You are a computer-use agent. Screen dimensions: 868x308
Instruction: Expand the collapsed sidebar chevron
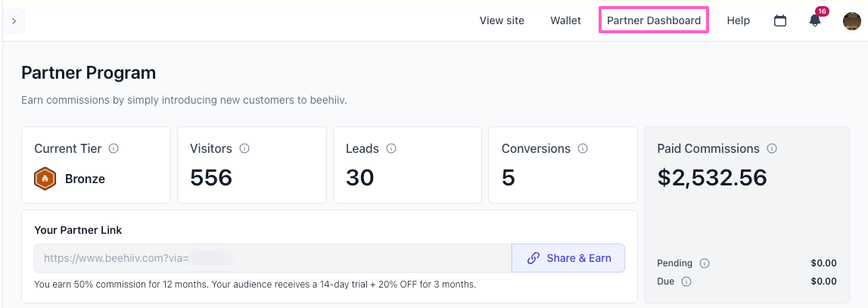coord(14,21)
